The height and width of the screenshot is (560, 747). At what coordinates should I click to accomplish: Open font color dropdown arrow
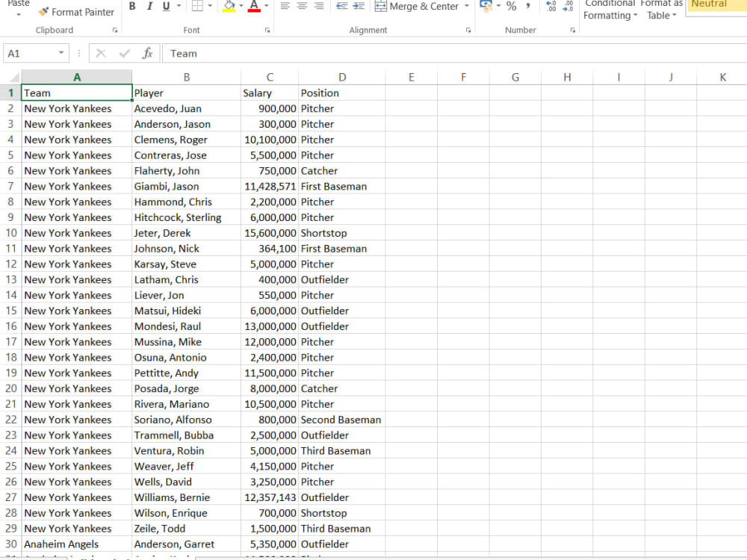coord(267,6)
